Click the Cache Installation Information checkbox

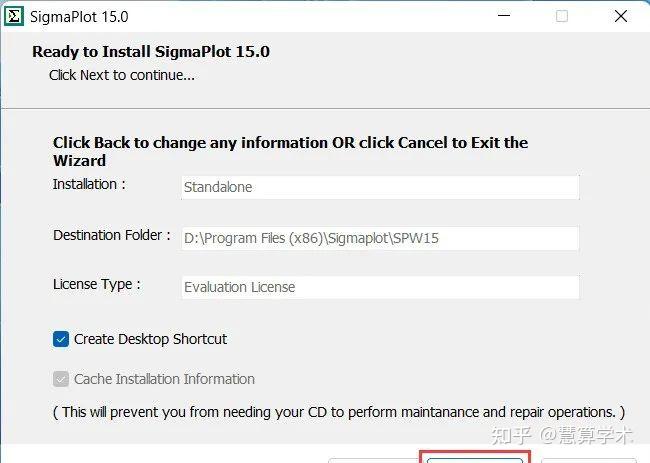coord(61,379)
